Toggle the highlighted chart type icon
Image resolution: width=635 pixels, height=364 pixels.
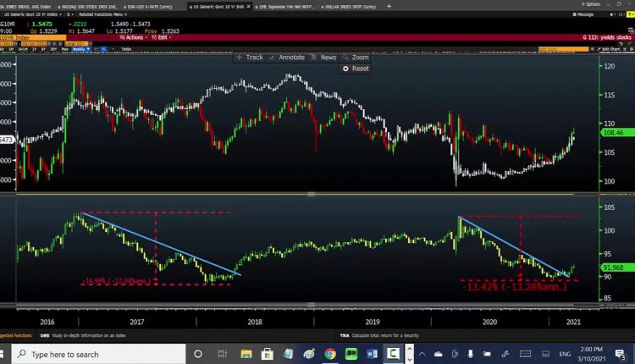click(104, 49)
